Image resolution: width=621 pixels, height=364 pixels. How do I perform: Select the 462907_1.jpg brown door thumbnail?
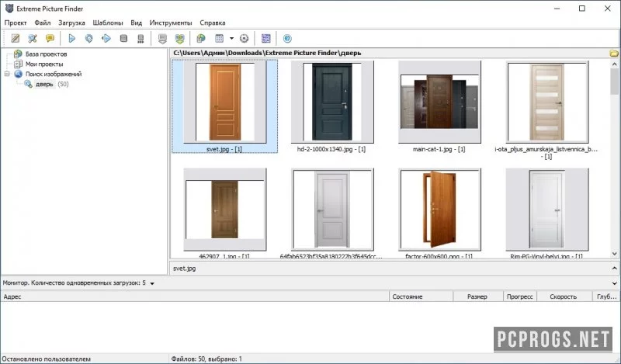(x=224, y=210)
